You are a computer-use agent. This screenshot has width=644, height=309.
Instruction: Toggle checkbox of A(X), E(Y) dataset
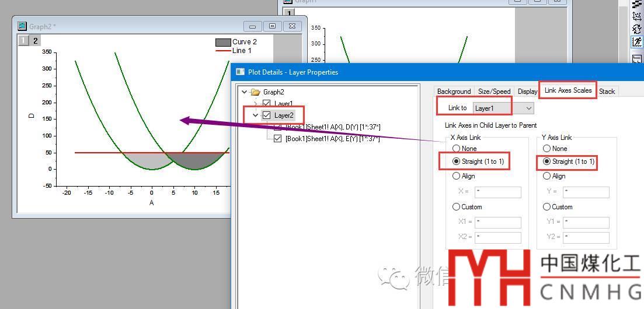(x=278, y=139)
